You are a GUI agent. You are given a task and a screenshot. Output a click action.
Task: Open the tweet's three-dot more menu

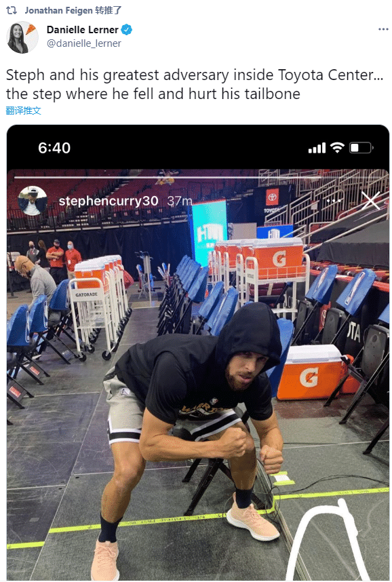[383, 29]
